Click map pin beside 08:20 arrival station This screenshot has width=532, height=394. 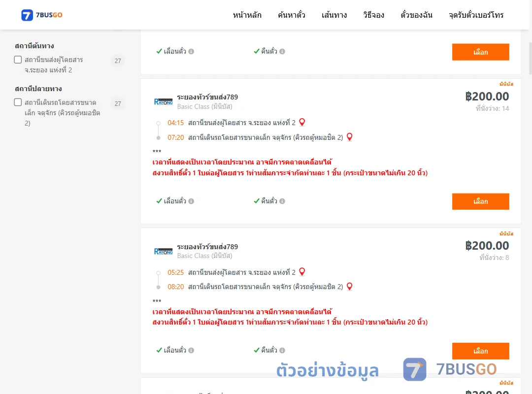[349, 287]
